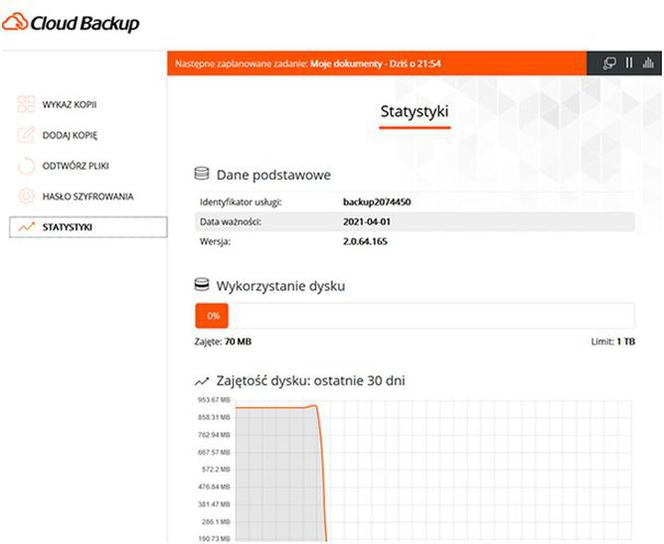Click the 0% disk usage progress bar
The image size is (664, 544).
pyautogui.click(x=415, y=316)
